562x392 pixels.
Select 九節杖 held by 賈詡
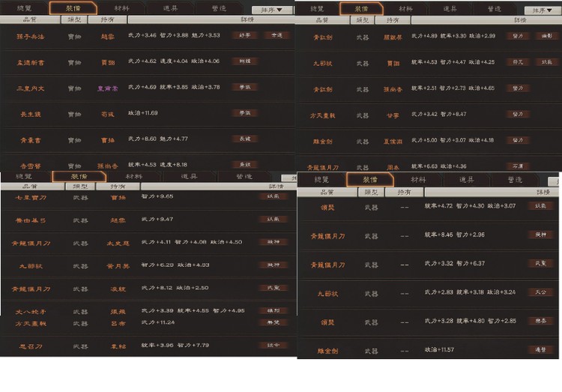322,63
